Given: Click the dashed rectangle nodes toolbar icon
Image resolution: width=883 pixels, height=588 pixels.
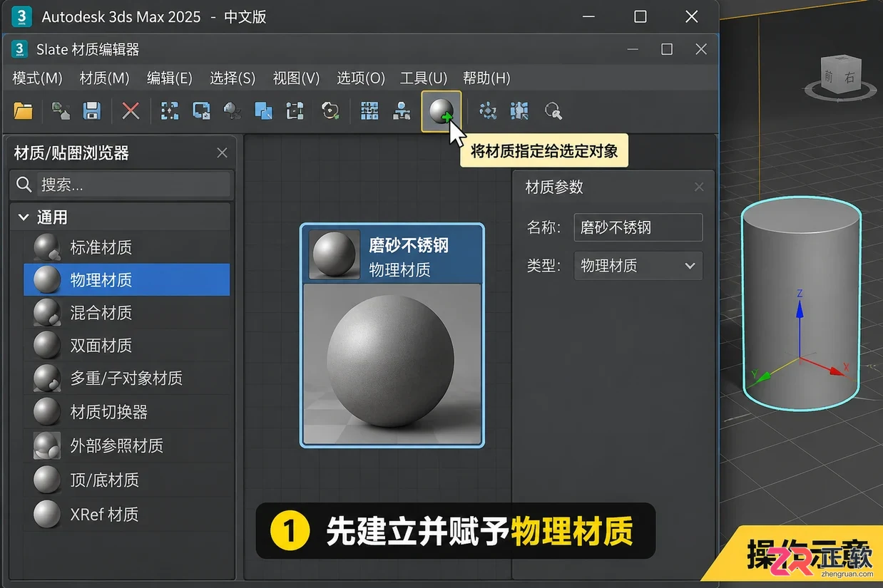Looking at the screenshot, I should point(295,110).
